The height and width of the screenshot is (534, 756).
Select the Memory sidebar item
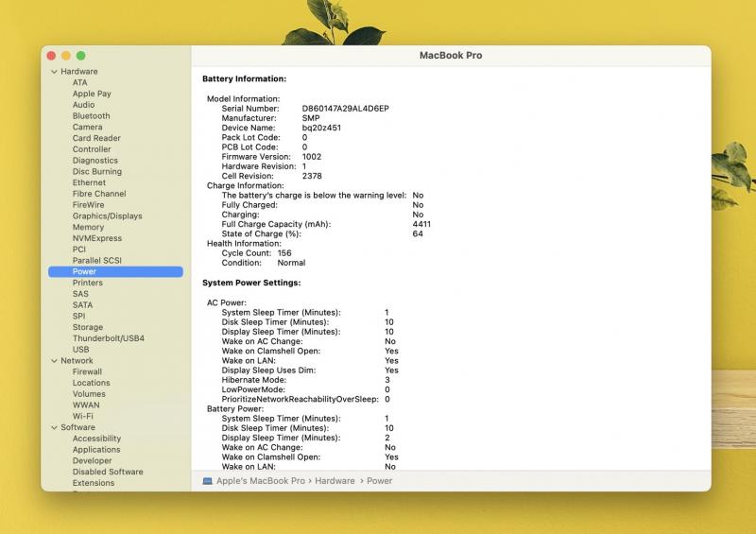[88, 228]
